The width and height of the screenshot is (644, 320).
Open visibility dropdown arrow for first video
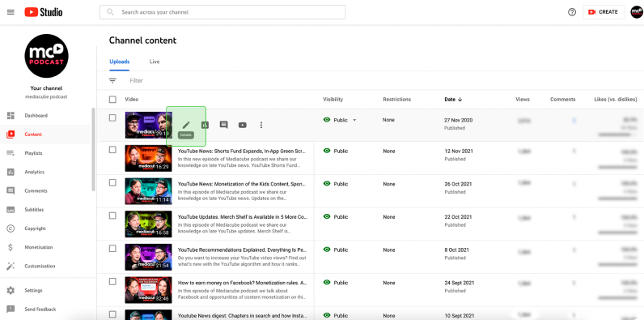point(354,120)
